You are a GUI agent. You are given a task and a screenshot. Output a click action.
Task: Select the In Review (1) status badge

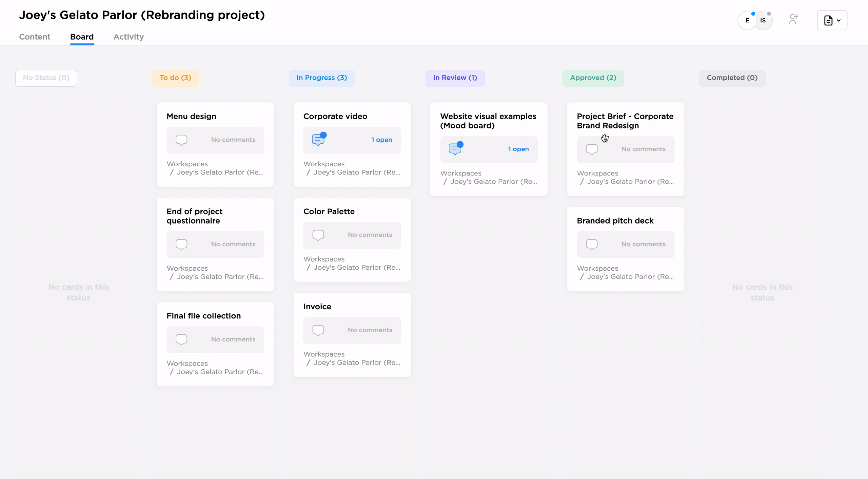click(x=455, y=78)
